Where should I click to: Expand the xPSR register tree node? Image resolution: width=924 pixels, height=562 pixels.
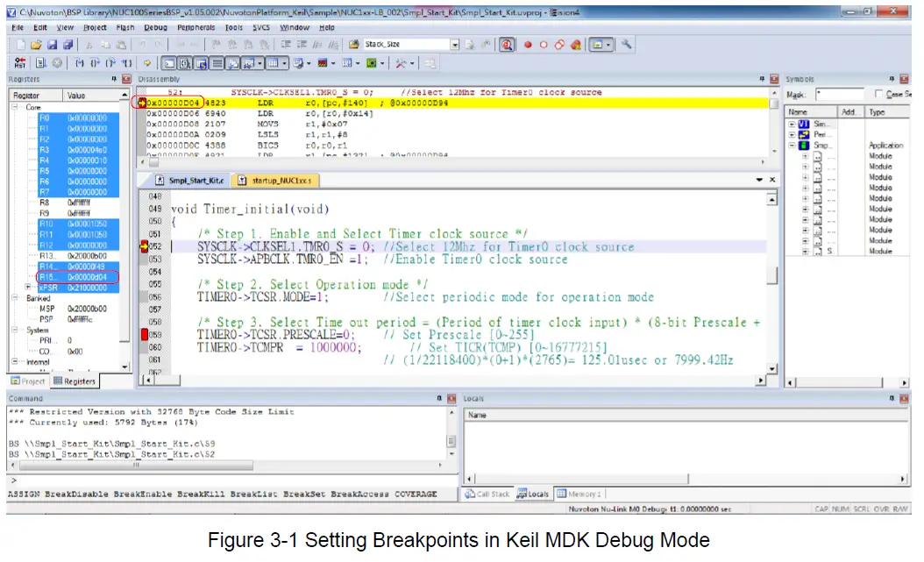pos(30,288)
